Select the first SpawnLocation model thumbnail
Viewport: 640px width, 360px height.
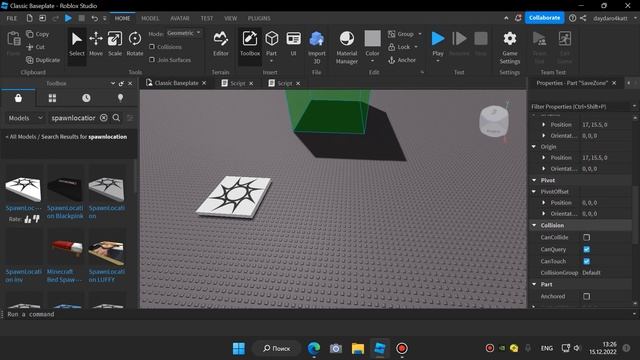pos(23,189)
